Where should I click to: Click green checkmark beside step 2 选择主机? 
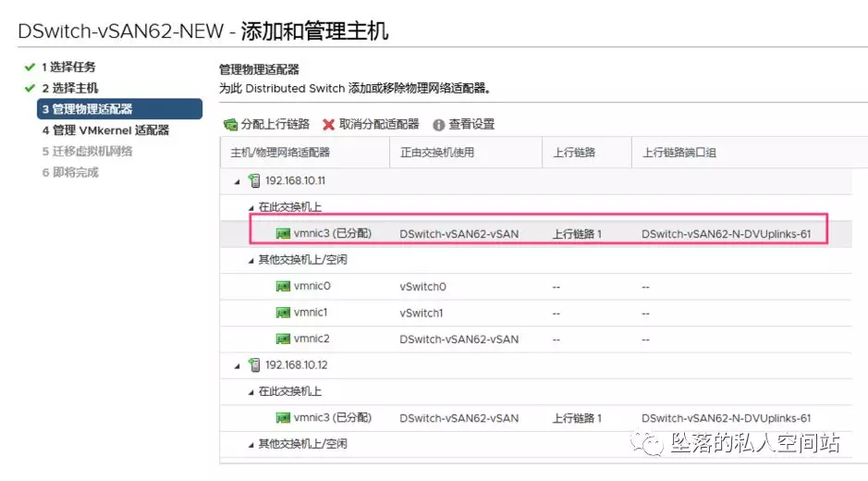click(x=30, y=88)
